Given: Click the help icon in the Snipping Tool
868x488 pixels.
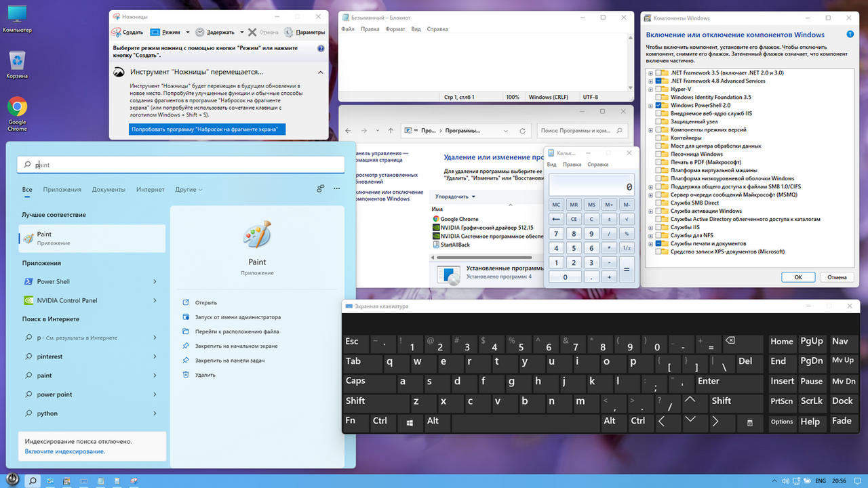Looking at the screenshot, I should [321, 49].
